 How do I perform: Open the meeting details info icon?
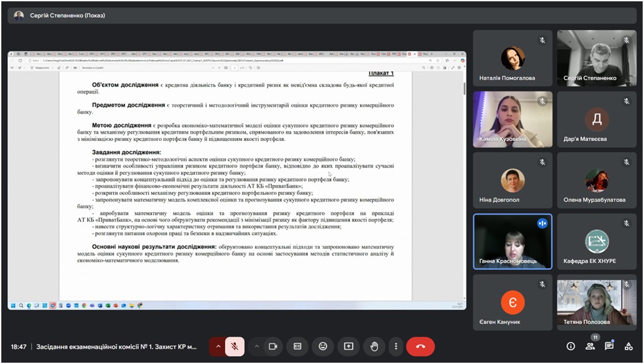(x=571, y=346)
